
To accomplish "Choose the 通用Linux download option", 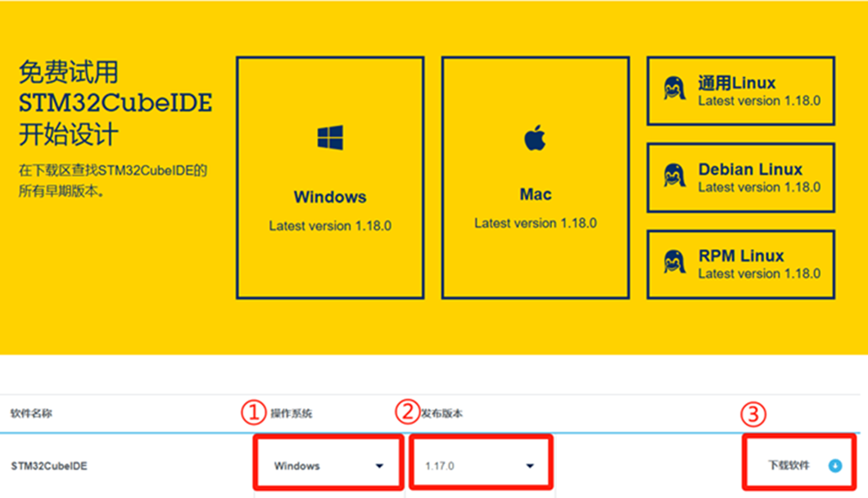I will (x=741, y=91).
